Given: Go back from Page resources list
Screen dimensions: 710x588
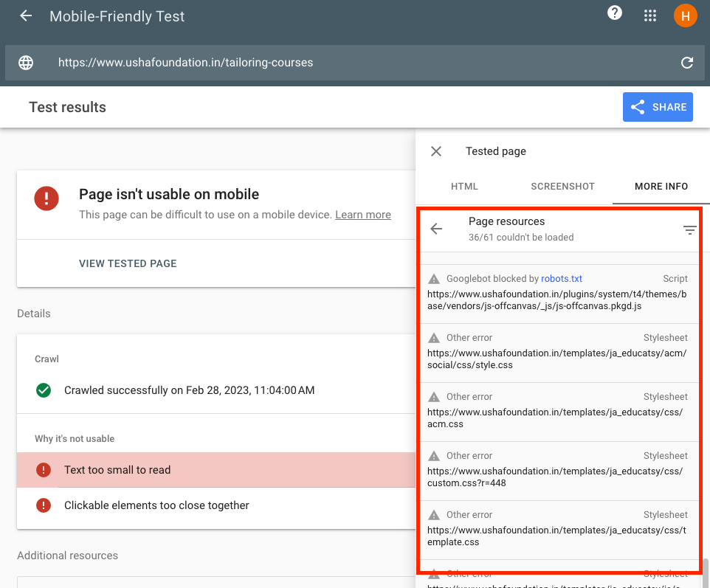Looking at the screenshot, I should click(436, 229).
